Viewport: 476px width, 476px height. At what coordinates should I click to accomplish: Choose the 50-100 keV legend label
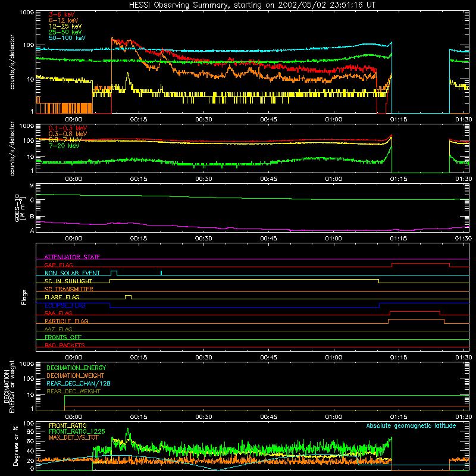click(x=67, y=38)
